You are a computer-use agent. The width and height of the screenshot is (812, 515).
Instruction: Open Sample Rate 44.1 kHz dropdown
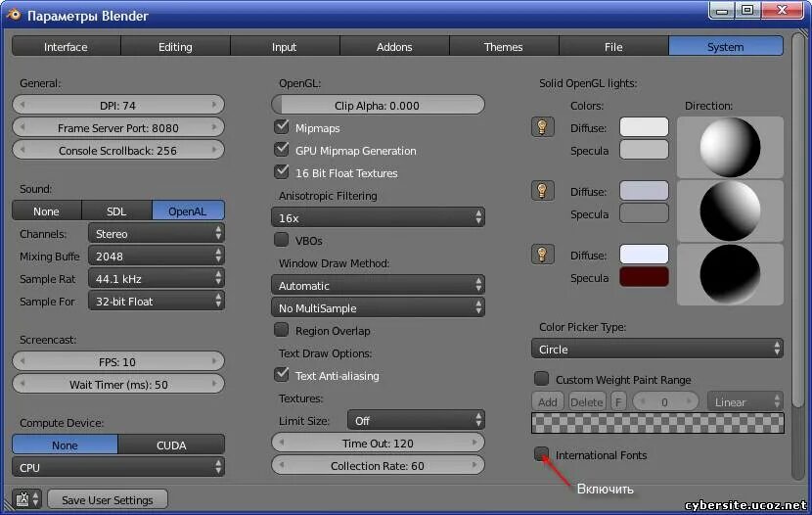pyautogui.click(x=156, y=279)
